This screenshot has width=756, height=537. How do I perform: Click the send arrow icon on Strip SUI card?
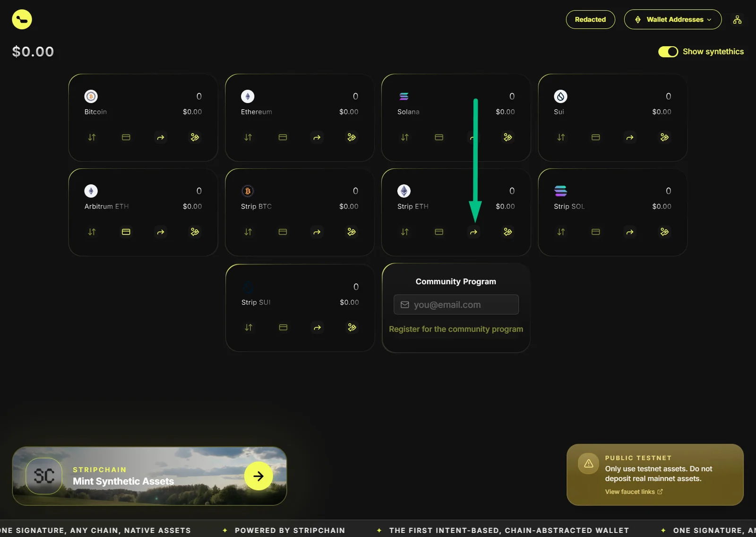click(318, 328)
